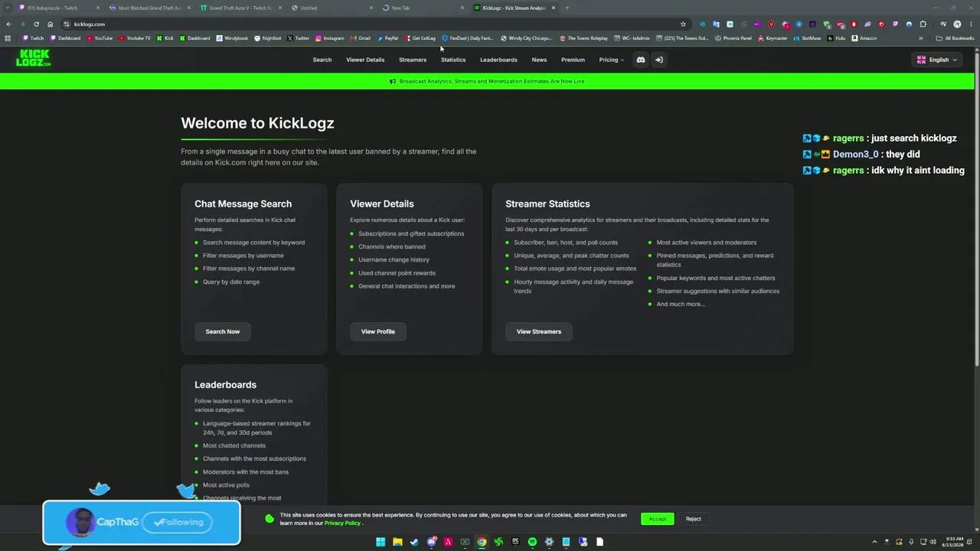This screenshot has width=980, height=551.
Task: Open the tab search dropdown
Action: (8, 8)
